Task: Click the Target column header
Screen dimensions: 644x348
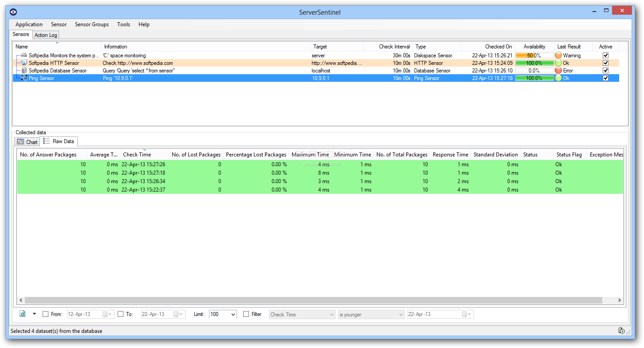Action: pos(337,47)
